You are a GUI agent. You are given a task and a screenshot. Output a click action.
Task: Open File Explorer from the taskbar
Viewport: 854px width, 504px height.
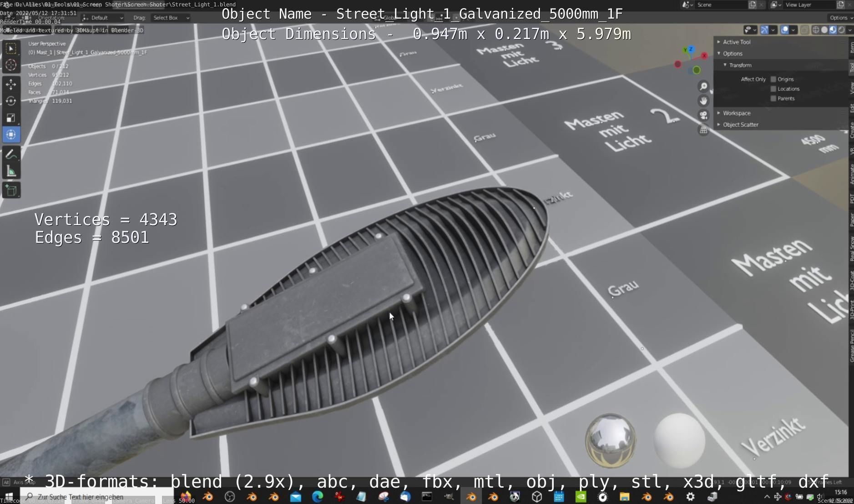click(624, 497)
